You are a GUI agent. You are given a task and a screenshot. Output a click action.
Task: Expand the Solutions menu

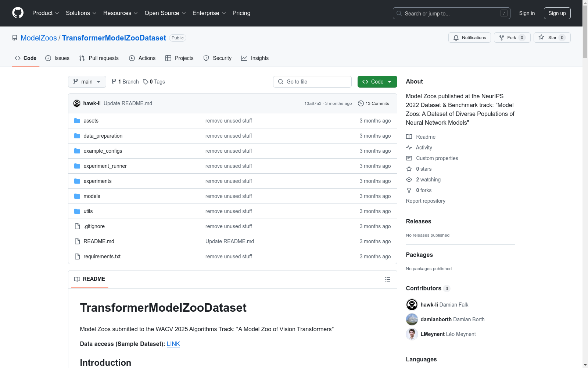point(81,13)
